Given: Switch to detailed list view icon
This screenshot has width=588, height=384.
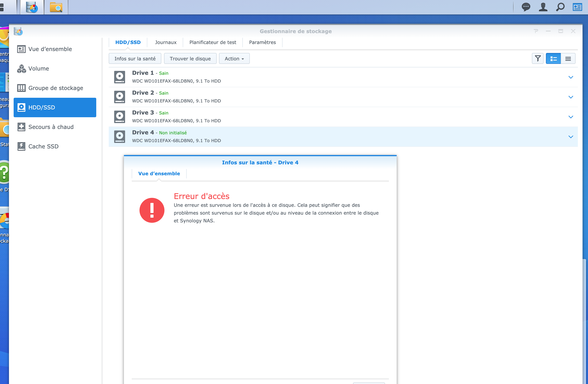Looking at the screenshot, I should 553,59.
